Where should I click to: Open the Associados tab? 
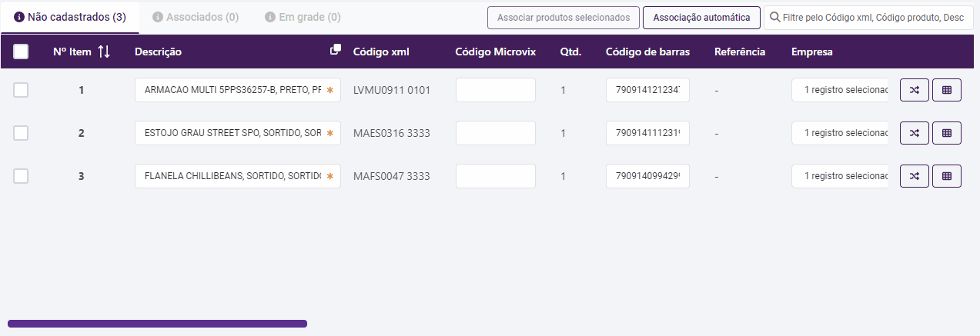click(196, 17)
